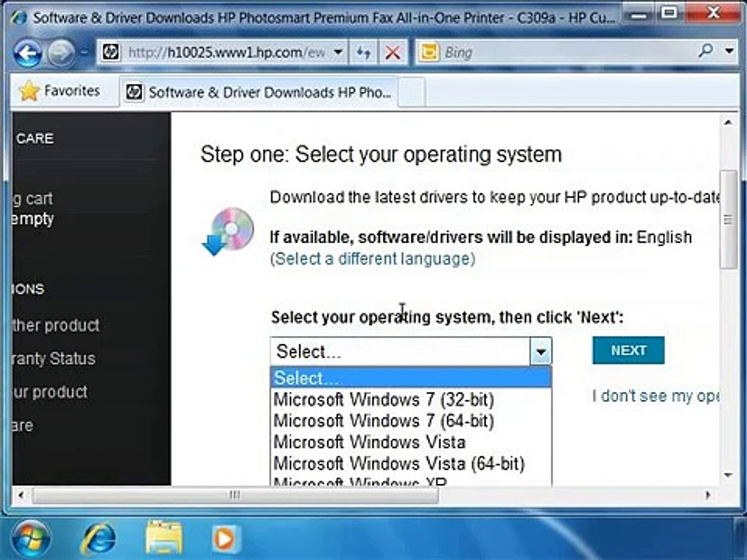Click the download CD icon
This screenshot has width=747, height=560.
click(228, 232)
